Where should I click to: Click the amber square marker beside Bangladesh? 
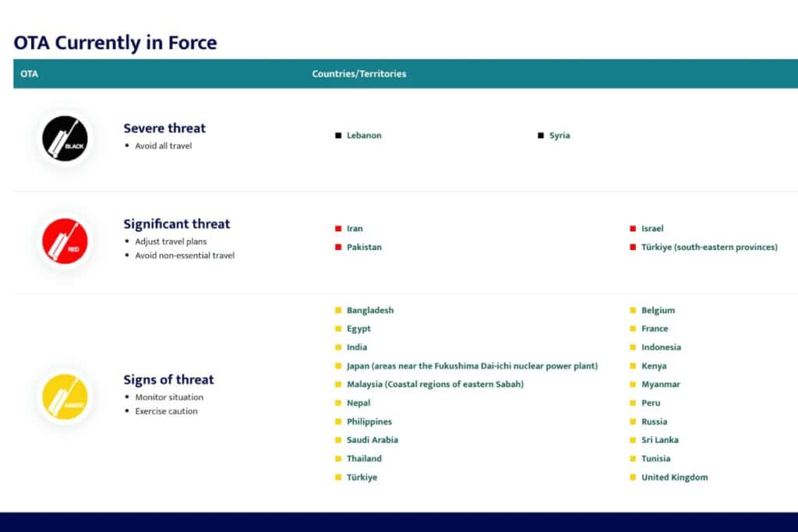coord(338,309)
